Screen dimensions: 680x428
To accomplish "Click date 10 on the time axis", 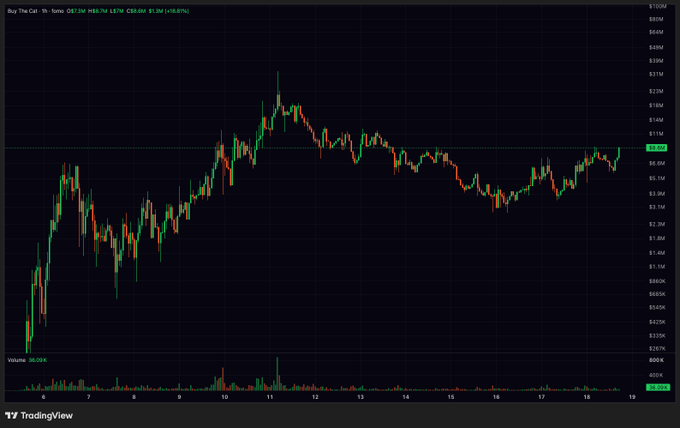I will point(225,397).
